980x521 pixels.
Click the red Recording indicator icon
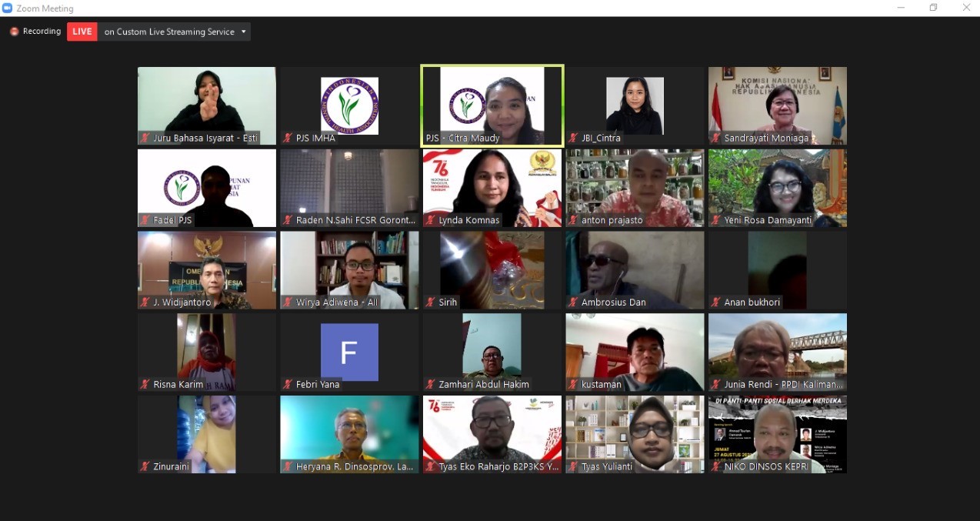tap(14, 32)
